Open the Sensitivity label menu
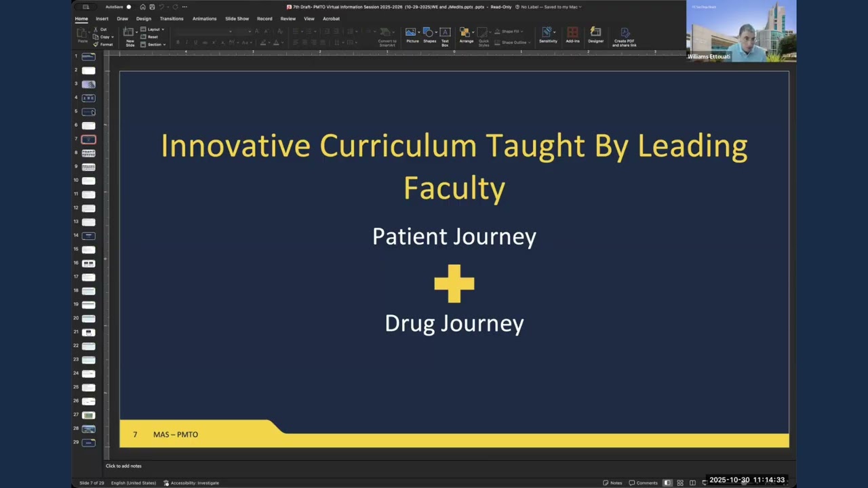This screenshot has height=488, width=868. pos(548,35)
